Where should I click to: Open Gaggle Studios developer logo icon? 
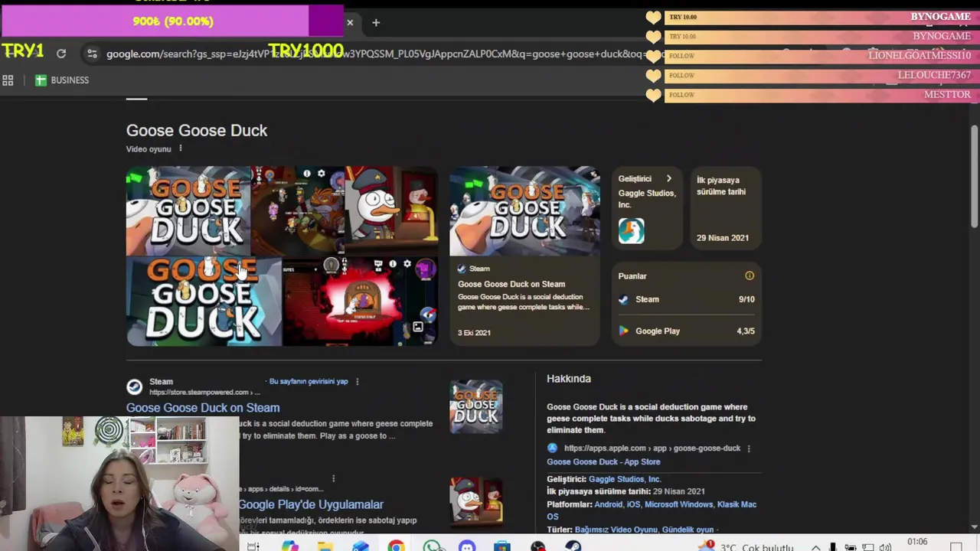point(632,230)
